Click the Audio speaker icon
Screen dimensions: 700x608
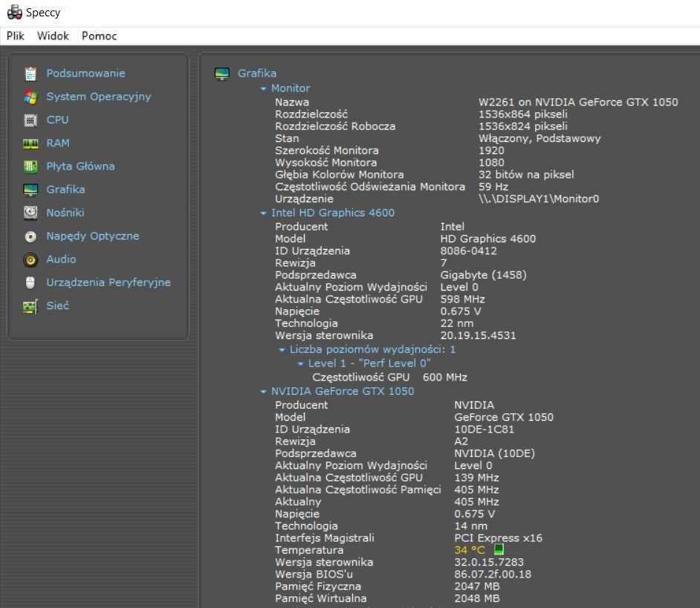point(30,259)
